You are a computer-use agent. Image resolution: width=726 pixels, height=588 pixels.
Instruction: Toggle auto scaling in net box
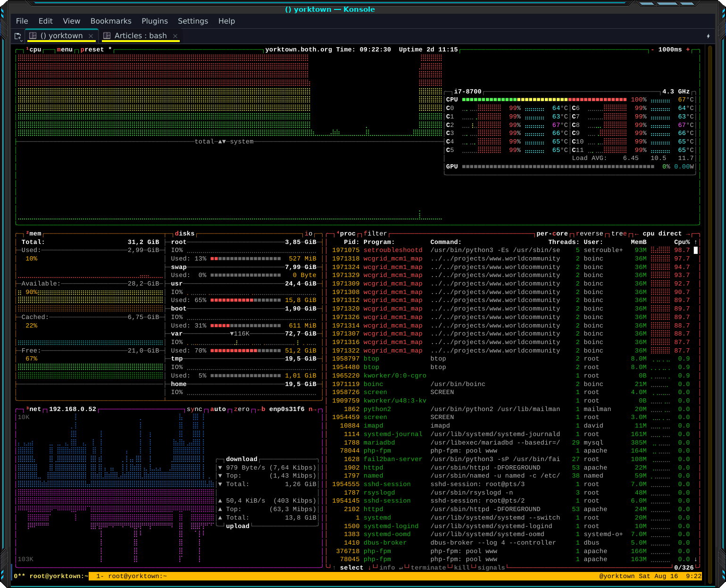218,409
